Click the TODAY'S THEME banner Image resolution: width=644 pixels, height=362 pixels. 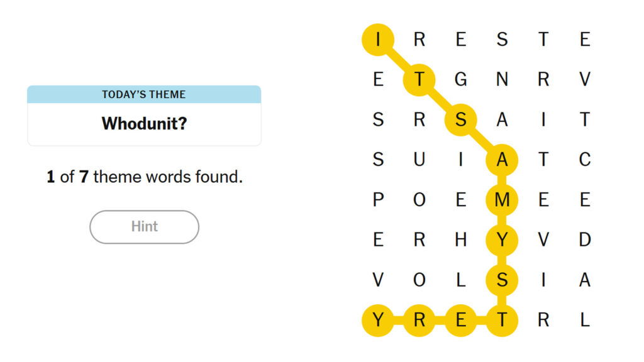pyautogui.click(x=143, y=94)
